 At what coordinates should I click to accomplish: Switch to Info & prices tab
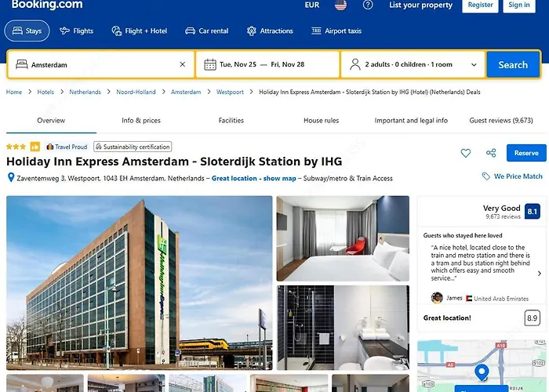141,121
